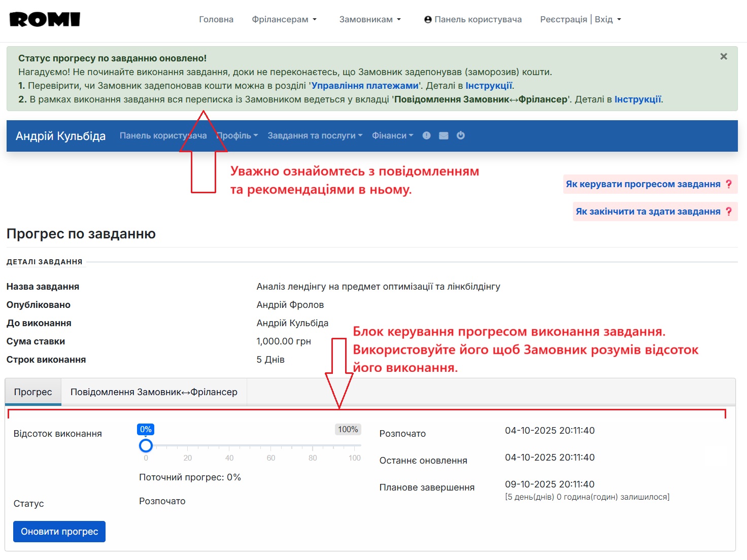
Task: Open messages via the envelope icon
Action: pos(444,135)
